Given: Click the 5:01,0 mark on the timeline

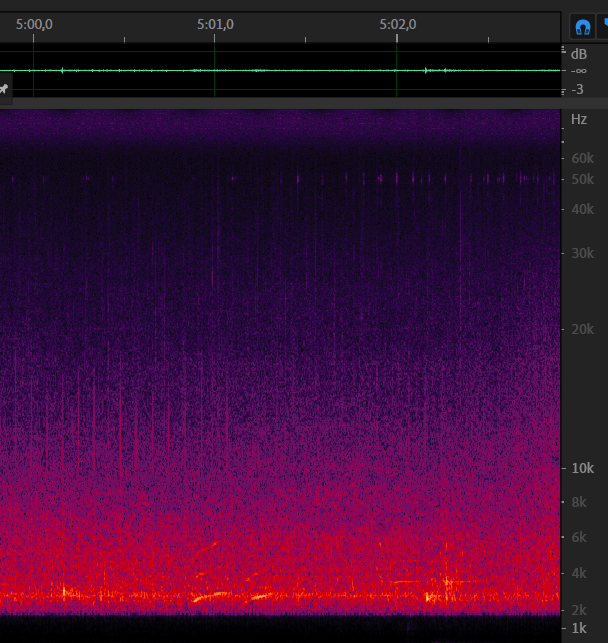Looking at the screenshot, I should 215,25.
